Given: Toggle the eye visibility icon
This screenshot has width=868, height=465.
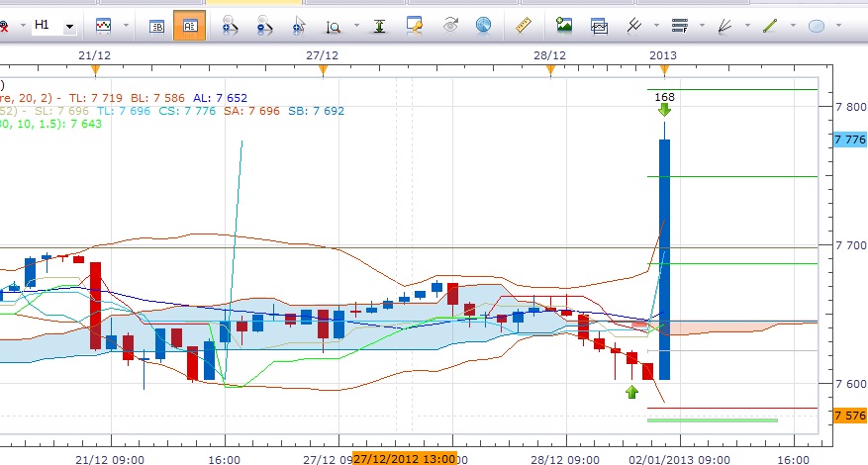Looking at the screenshot, I should click(x=450, y=26).
